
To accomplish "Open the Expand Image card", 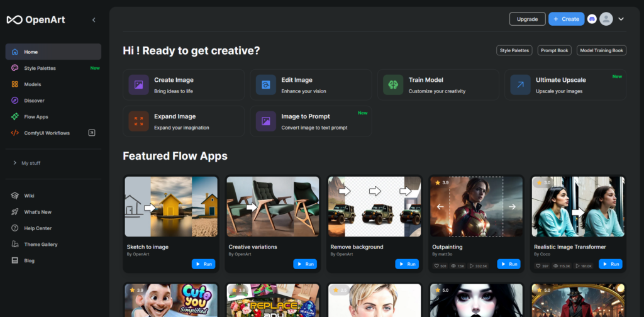I will 184,121.
